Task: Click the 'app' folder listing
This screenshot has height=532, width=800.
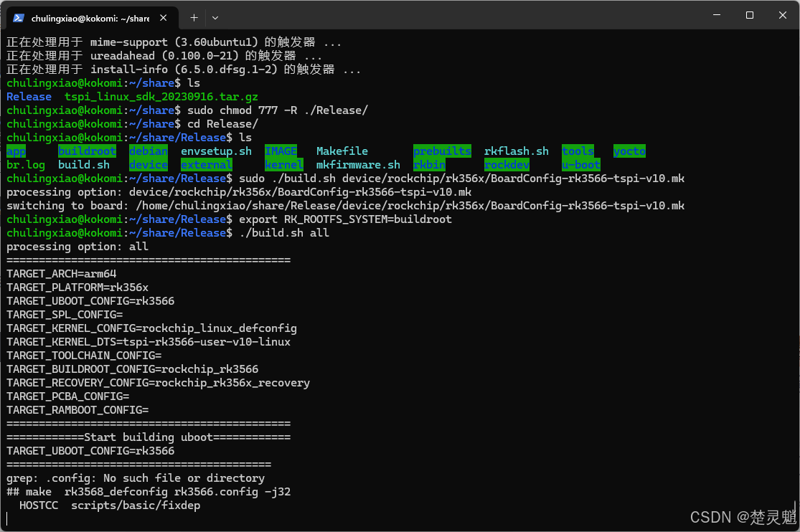Action: tap(17, 151)
